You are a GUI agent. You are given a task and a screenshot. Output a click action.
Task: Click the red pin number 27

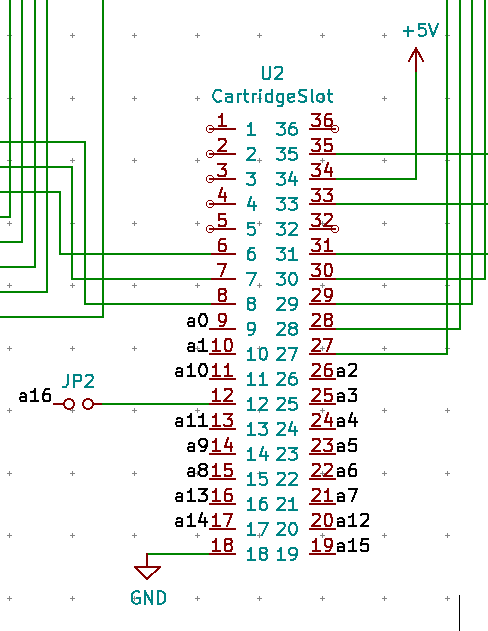click(322, 346)
